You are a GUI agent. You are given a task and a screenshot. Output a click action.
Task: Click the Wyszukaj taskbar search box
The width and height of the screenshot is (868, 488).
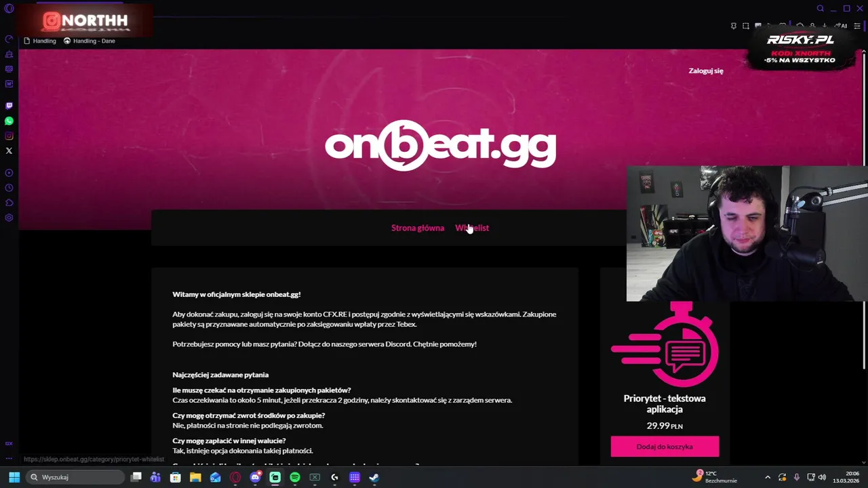(x=75, y=477)
